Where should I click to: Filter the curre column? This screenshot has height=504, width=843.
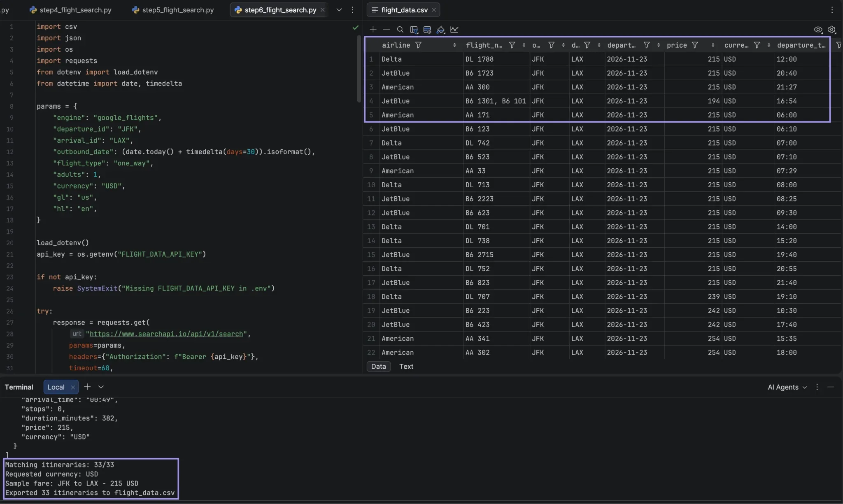pyautogui.click(x=757, y=45)
